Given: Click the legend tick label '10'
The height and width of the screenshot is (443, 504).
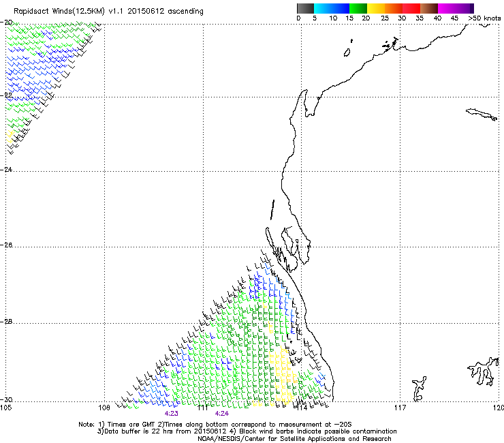Looking at the screenshot, I should [x=333, y=18].
